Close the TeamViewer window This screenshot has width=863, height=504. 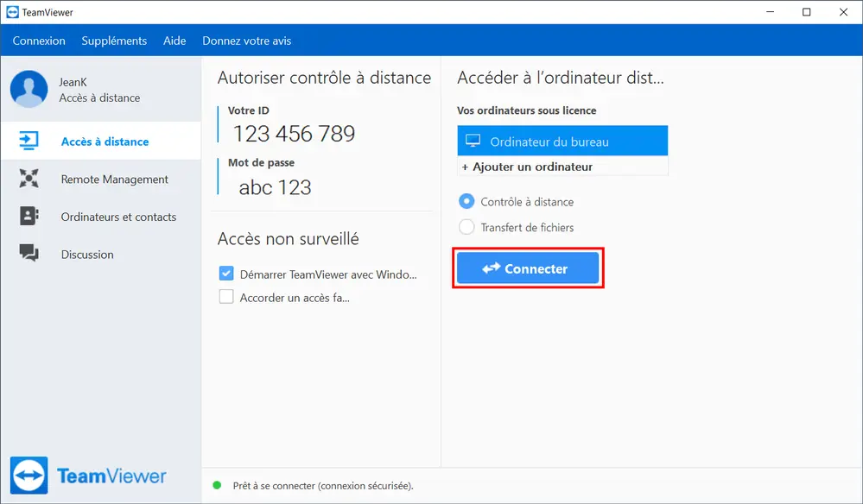[x=843, y=12]
